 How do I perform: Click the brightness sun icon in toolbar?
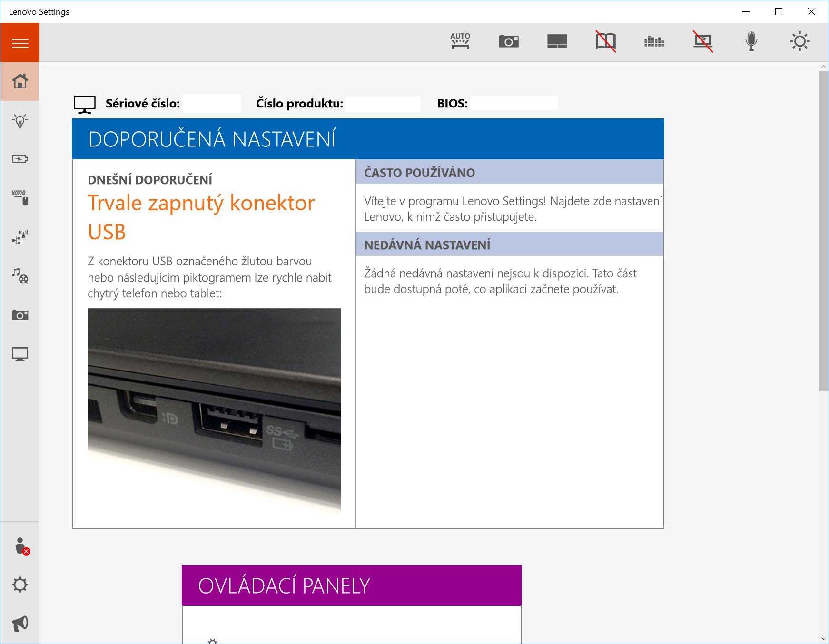pos(800,41)
